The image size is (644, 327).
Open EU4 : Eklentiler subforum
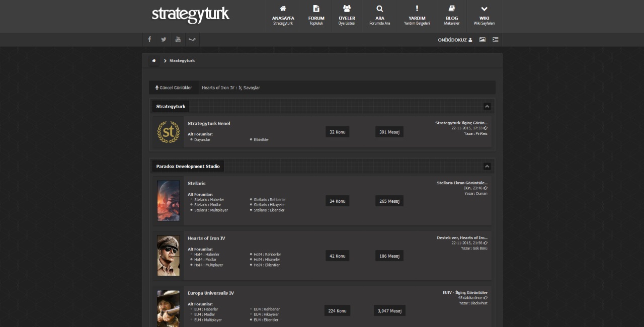[266, 320]
